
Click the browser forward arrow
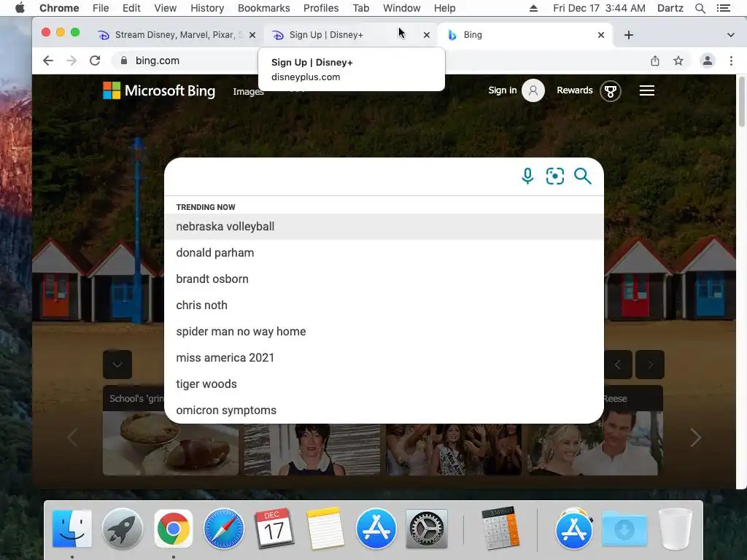(x=71, y=61)
